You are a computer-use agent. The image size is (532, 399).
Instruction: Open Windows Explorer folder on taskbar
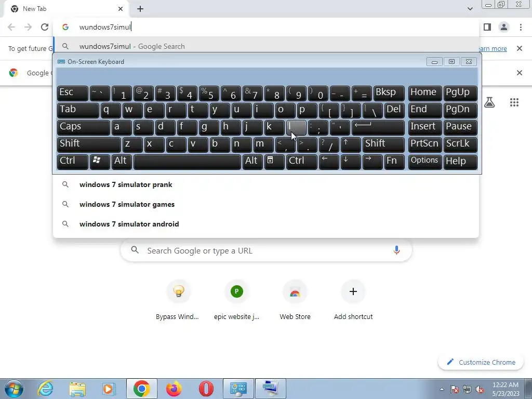[x=77, y=389]
